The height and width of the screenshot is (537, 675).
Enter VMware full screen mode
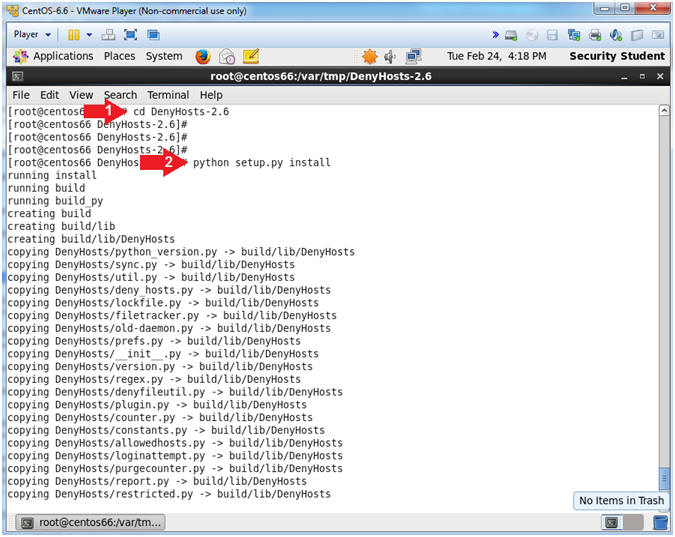(130, 35)
